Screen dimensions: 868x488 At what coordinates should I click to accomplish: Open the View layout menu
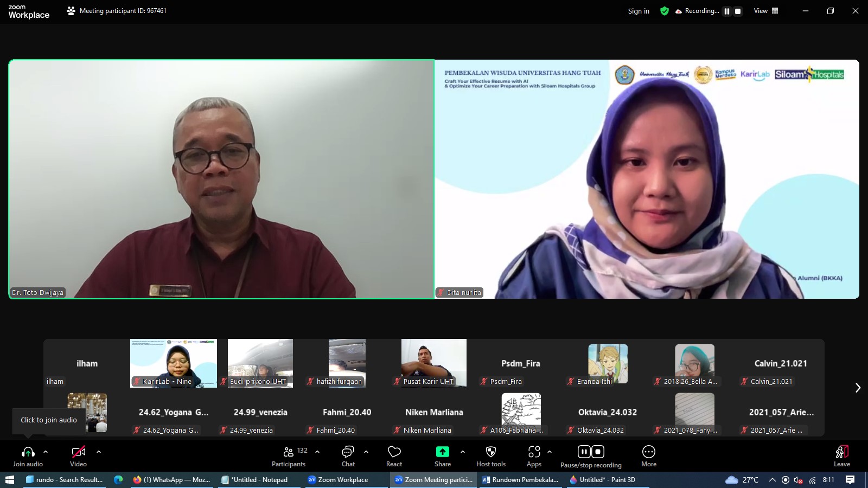point(765,11)
